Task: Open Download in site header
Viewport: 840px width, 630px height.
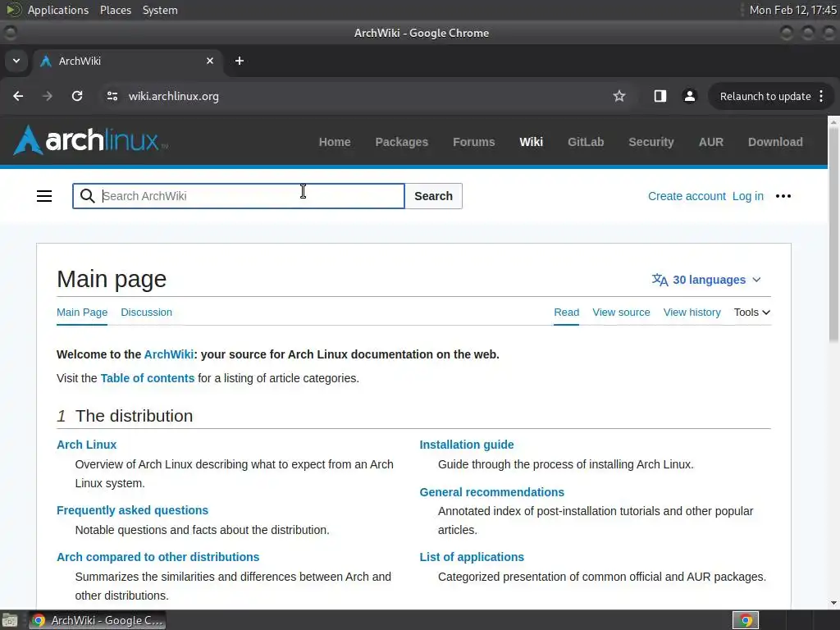Action: 775,142
